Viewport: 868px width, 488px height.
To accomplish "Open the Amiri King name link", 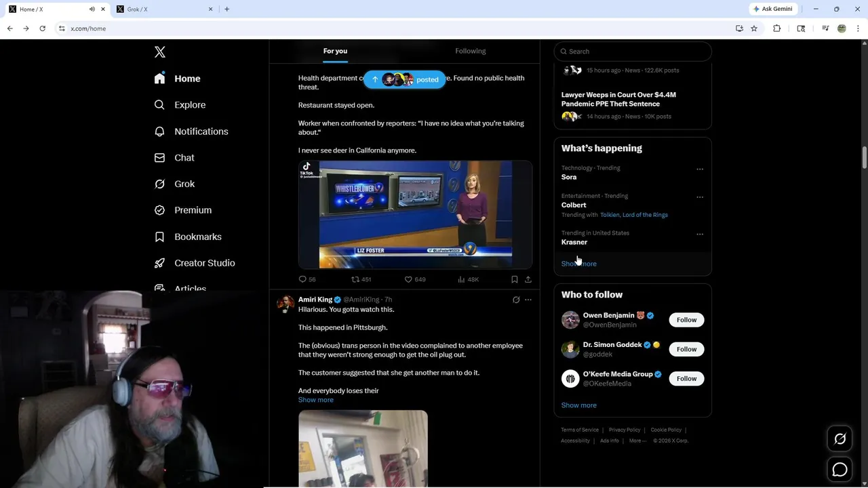I will pos(315,300).
